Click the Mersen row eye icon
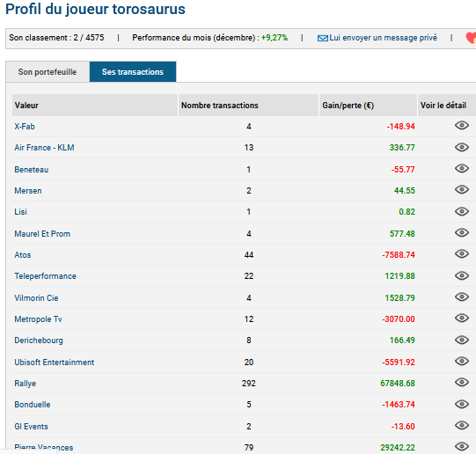The width and height of the screenshot is (476, 454). [x=462, y=190]
